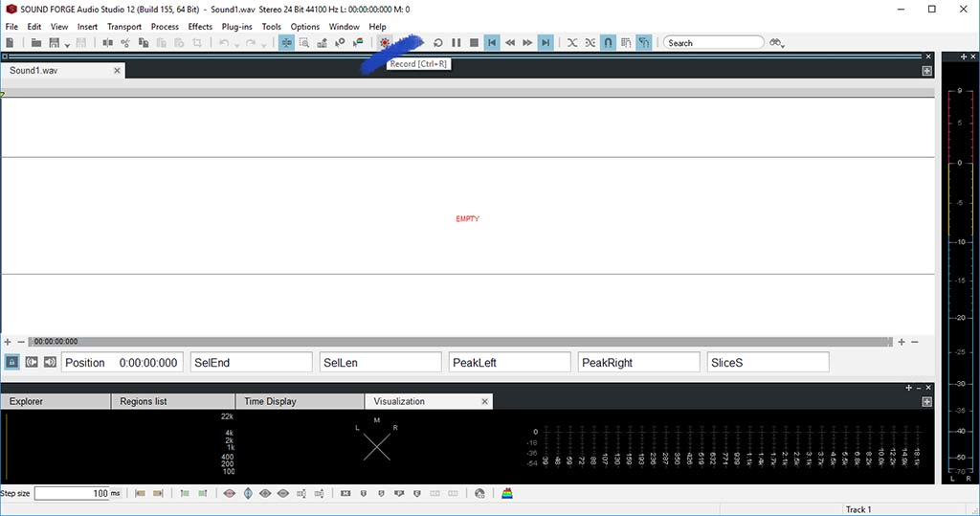Switch to the Time Display tab

tap(300, 401)
